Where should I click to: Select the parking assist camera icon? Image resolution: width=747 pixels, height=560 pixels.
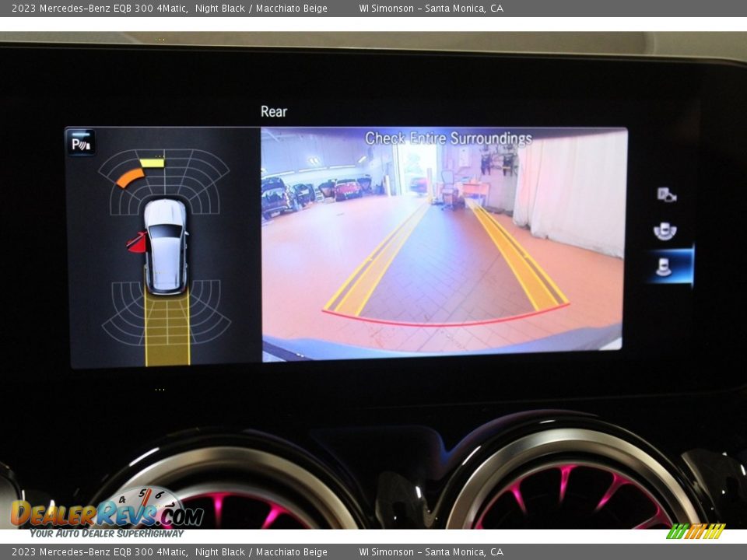667,194
